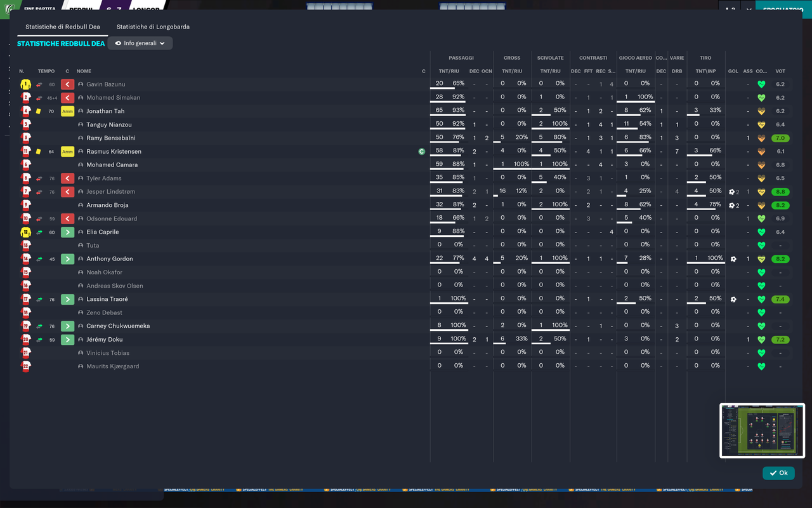Click the PASSAGGI column group header
Viewport: 812px width, 508px height.
[461, 58]
